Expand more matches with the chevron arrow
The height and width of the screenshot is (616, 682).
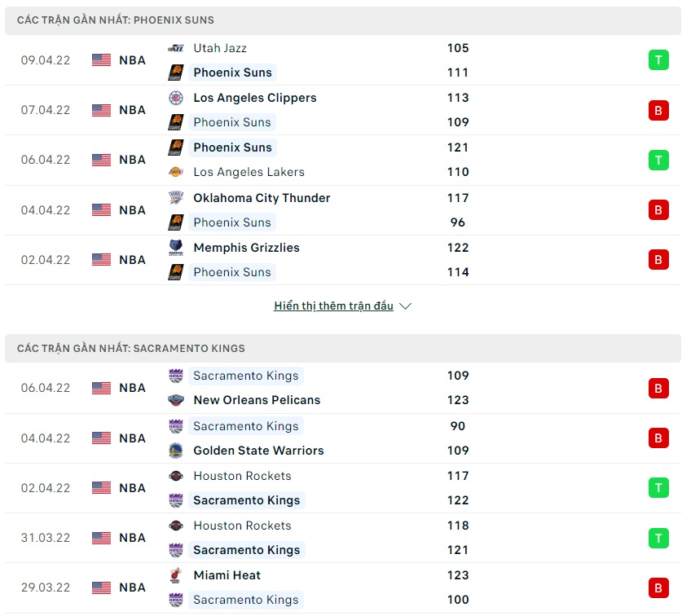click(x=406, y=306)
